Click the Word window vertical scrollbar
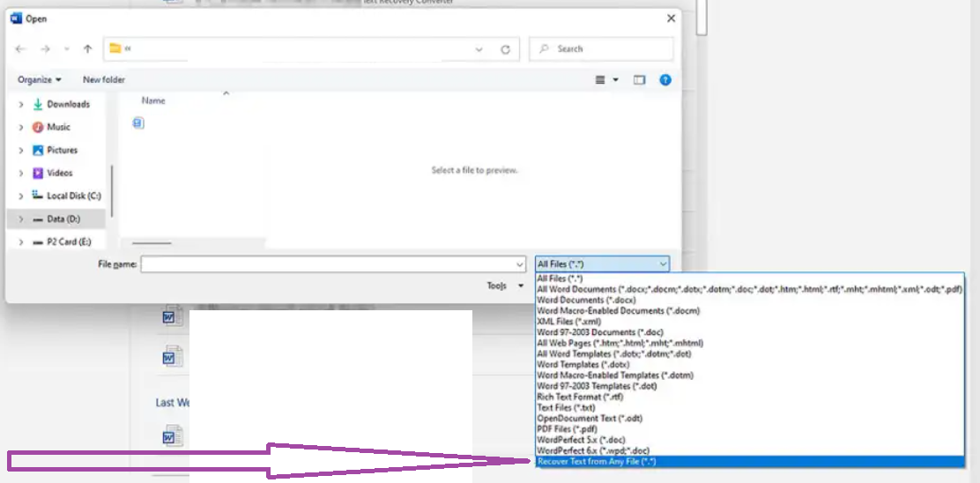The width and height of the screenshot is (980, 483). (702, 17)
